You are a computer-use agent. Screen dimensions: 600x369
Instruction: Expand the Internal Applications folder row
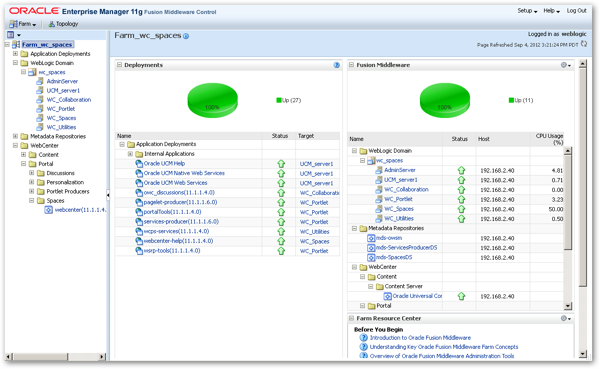(x=130, y=154)
